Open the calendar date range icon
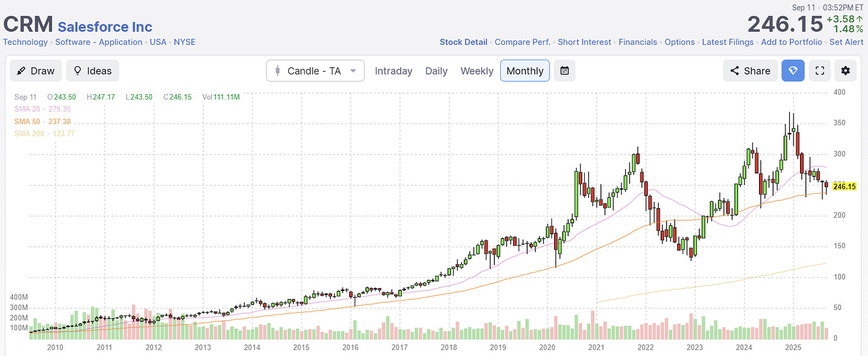The image size is (868, 356). coord(565,71)
